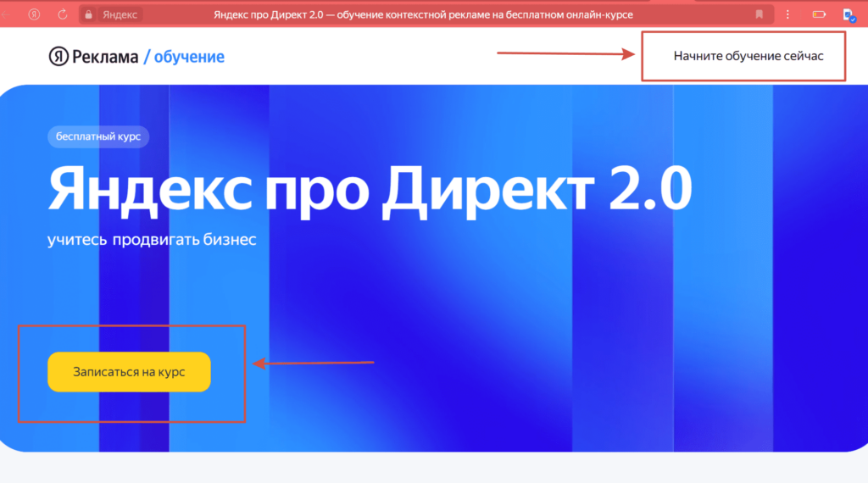Open the three-dot browser menu

pos(788,14)
